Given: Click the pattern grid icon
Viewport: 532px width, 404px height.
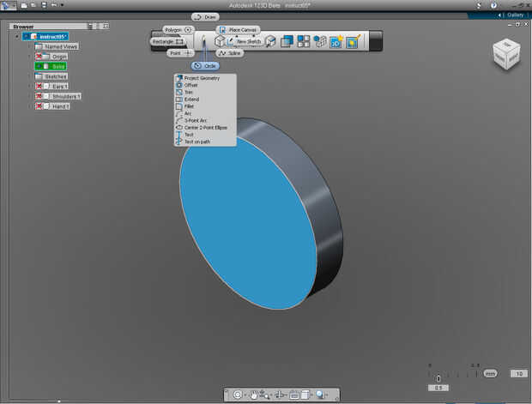Looking at the screenshot, I should (x=303, y=41).
